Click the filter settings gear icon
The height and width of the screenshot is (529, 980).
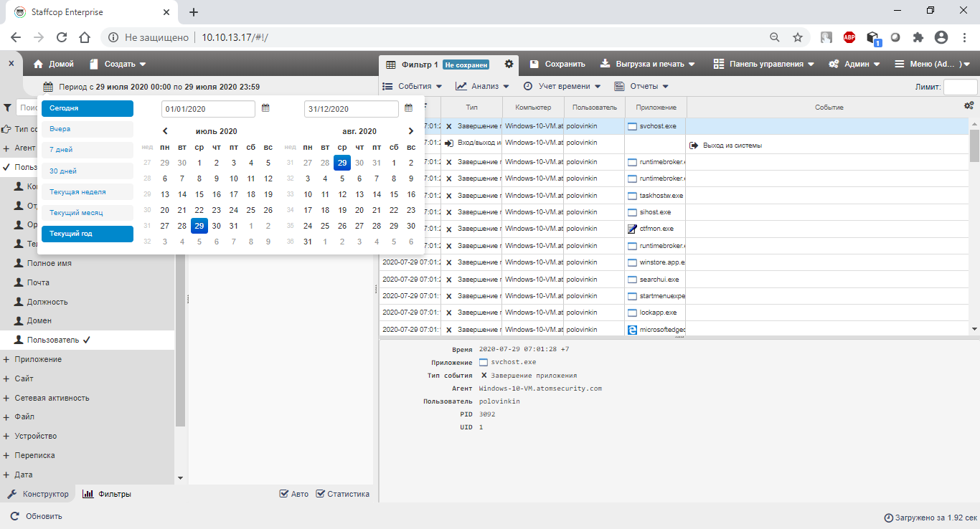pyautogui.click(x=509, y=64)
